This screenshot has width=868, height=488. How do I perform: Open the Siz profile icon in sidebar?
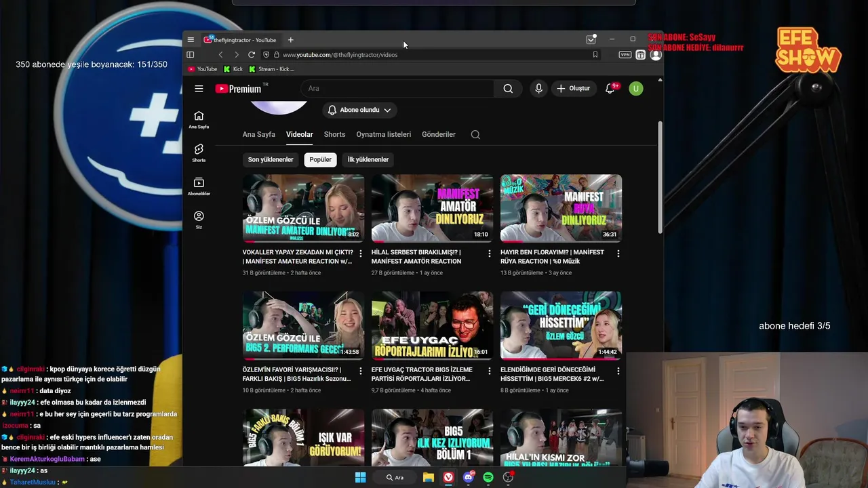(199, 220)
